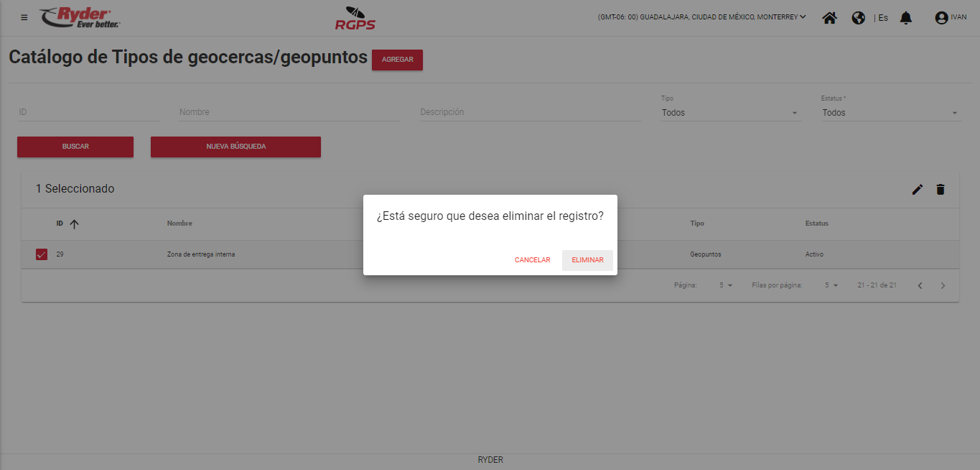Sort by the ID column arrow
The image size is (980, 470).
pos(74,224)
